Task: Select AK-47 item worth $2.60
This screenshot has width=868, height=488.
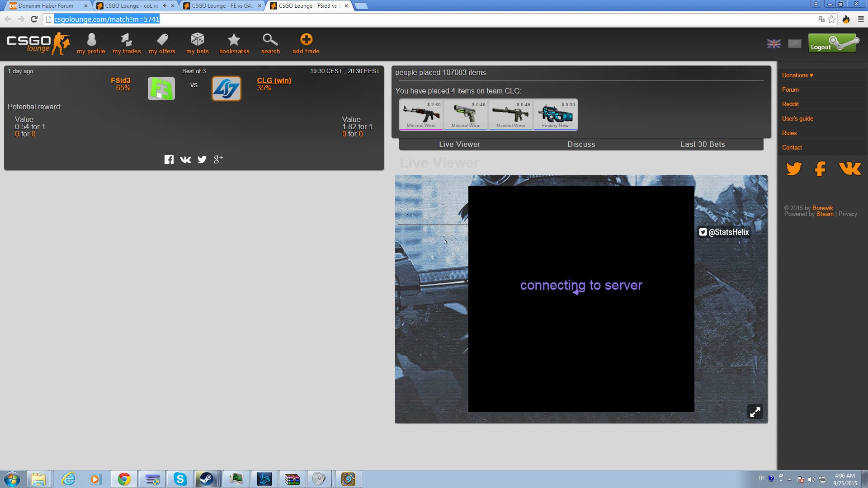Action: click(421, 115)
